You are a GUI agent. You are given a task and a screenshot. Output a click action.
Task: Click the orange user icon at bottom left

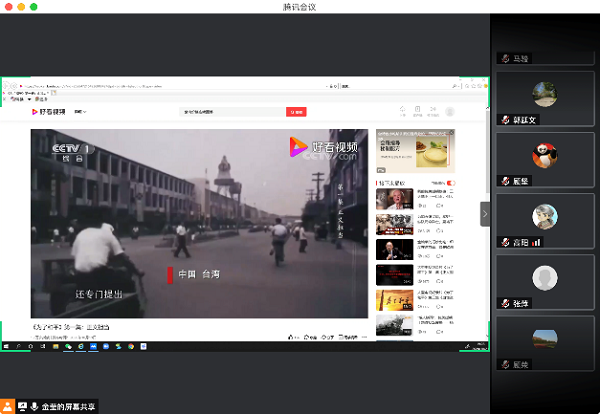(8, 406)
